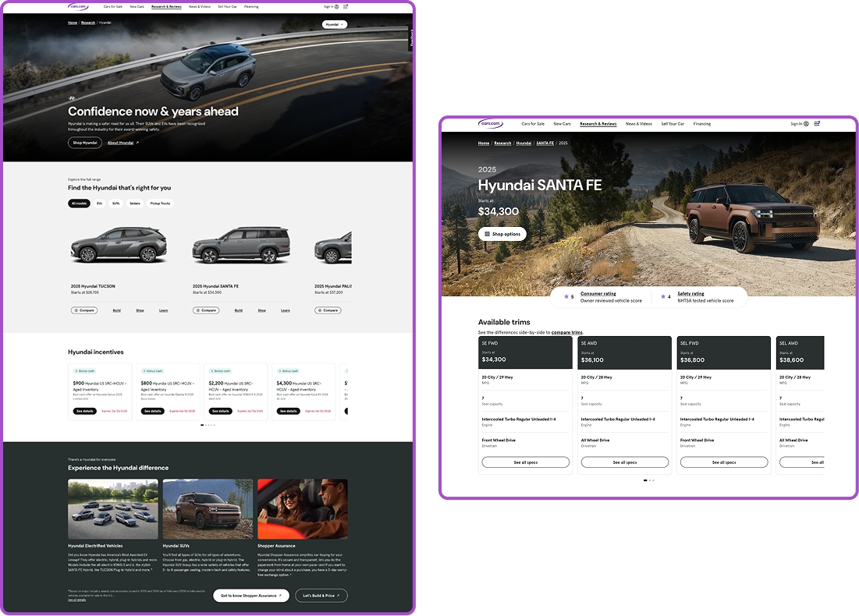
Task: Click See all specs for SEL FWD trim
Action: (724, 462)
